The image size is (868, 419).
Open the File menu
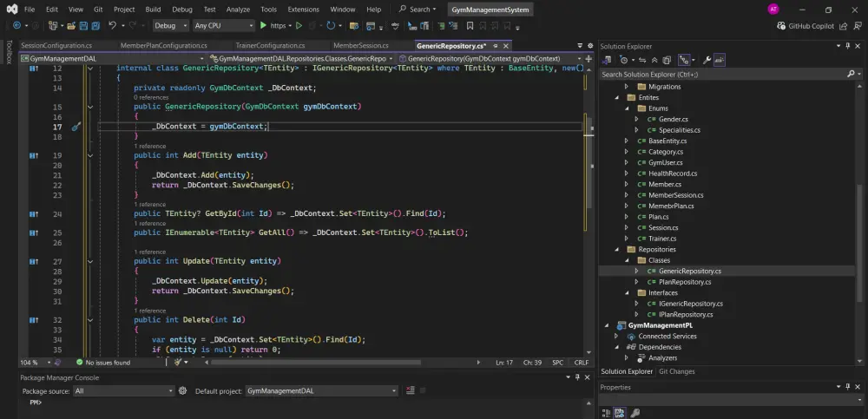(30, 10)
